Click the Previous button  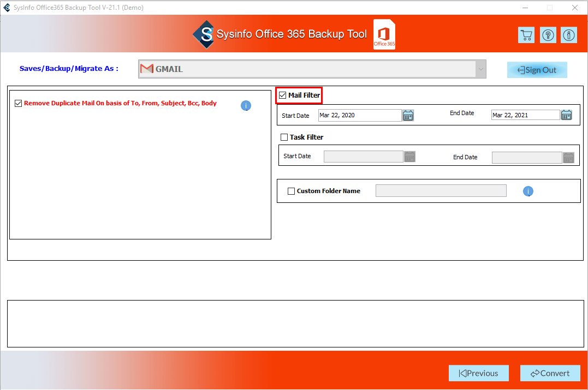click(478, 373)
